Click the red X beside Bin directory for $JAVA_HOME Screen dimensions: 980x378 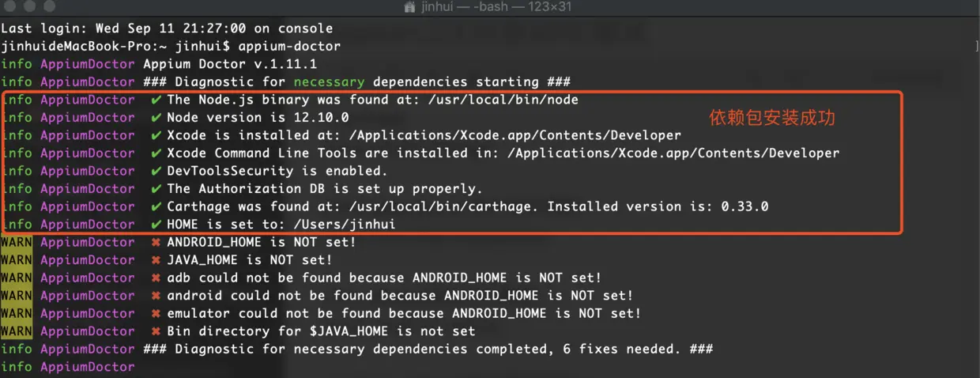156,331
